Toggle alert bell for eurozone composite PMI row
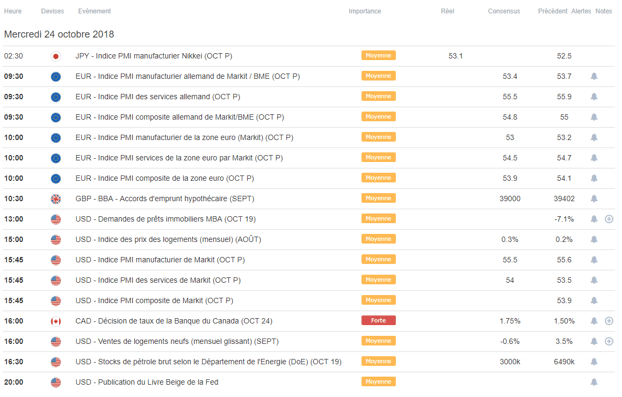 (594, 178)
